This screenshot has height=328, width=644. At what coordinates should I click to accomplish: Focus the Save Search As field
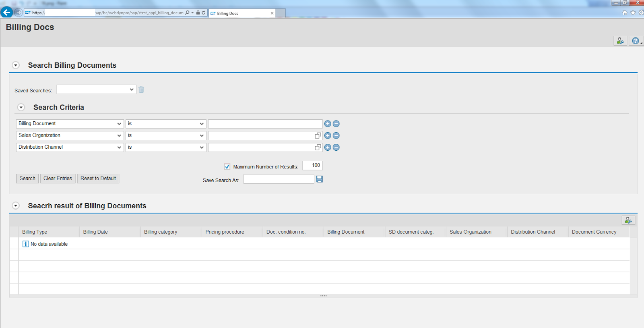[279, 179]
